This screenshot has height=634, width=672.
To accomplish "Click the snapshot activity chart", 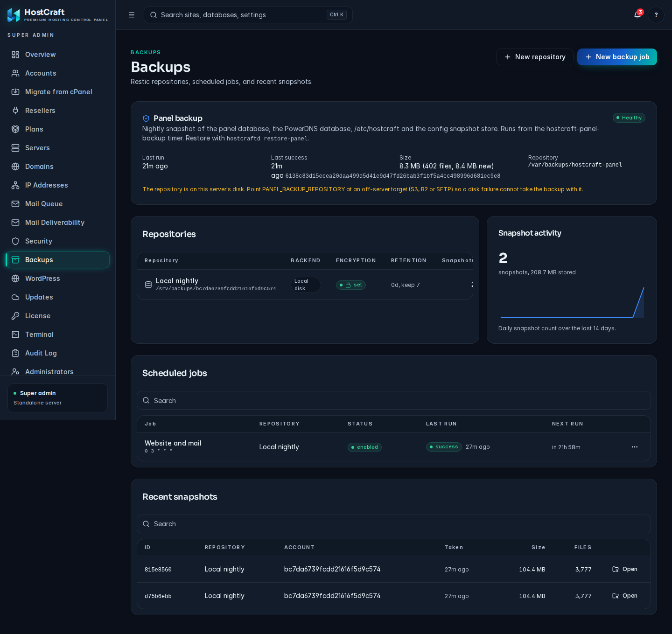I will (572, 302).
